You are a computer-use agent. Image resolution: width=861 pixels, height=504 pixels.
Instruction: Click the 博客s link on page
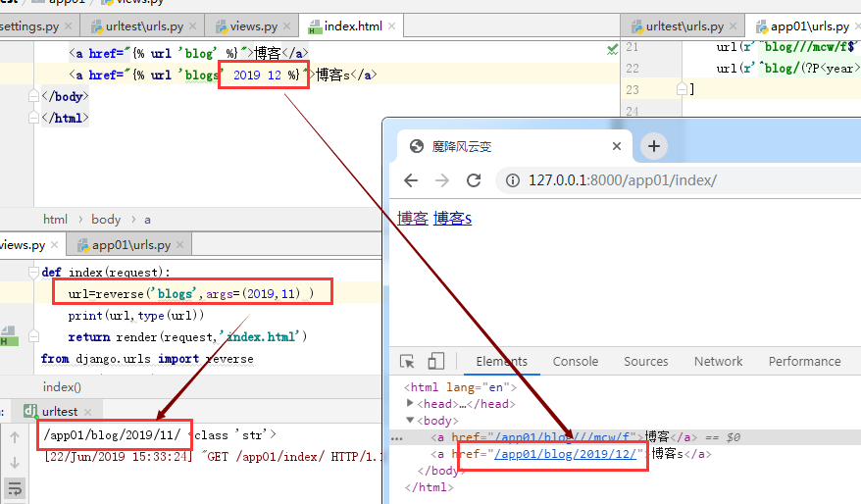(452, 218)
